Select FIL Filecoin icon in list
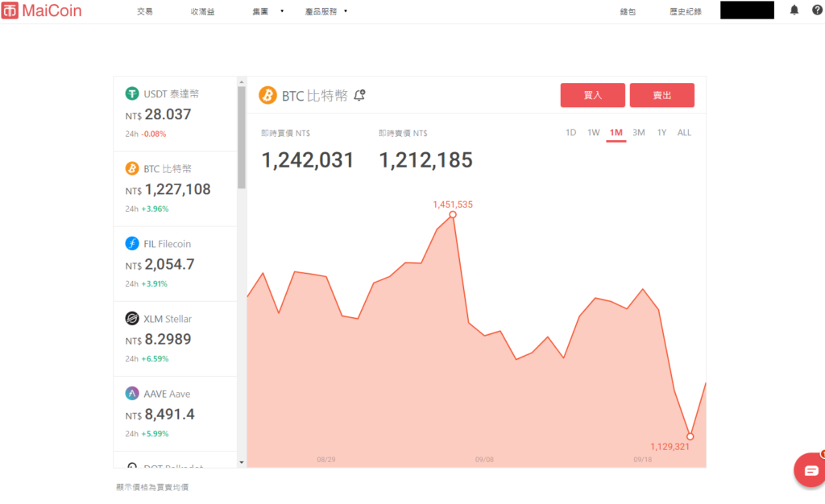825x504 pixels. [132, 243]
